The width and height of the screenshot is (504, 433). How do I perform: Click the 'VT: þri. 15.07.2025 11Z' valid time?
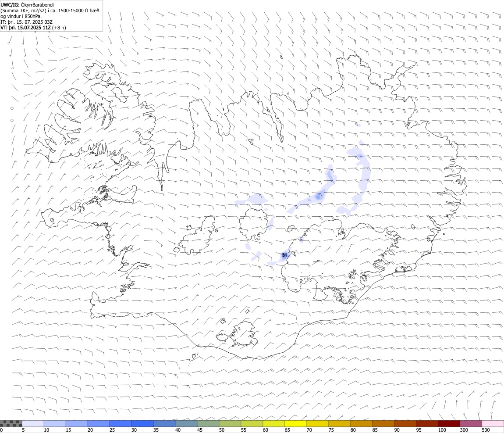pos(26,28)
